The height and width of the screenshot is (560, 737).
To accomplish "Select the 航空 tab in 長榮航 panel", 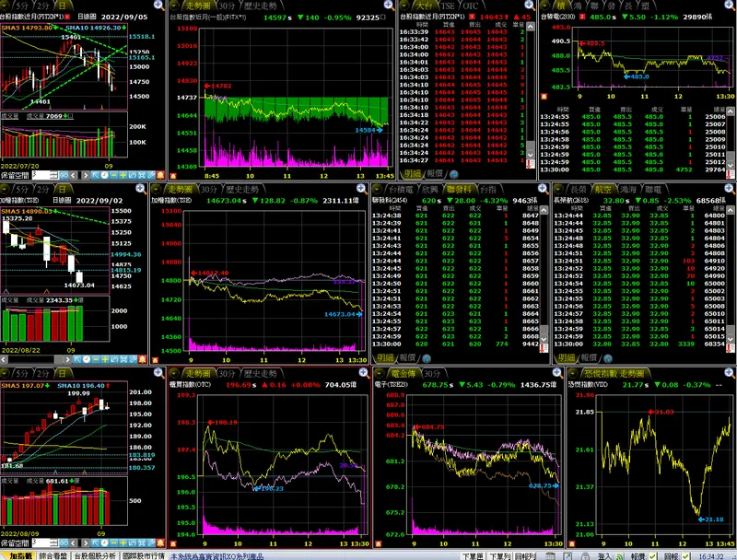I will tap(602, 190).
